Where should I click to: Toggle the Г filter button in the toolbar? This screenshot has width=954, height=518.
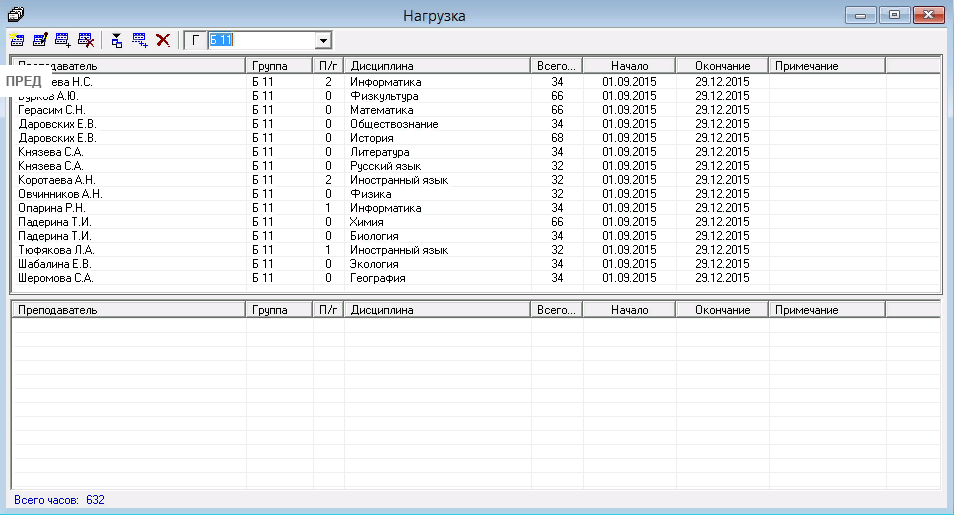(196, 40)
